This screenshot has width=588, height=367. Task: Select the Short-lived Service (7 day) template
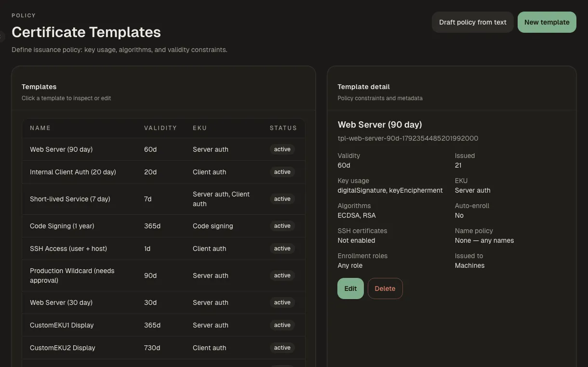(163, 199)
